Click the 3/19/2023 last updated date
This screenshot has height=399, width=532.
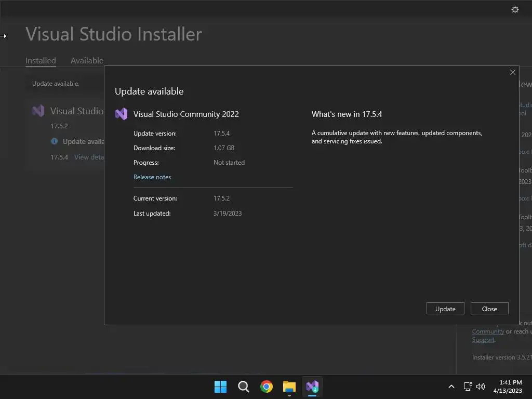tap(228, 214)
